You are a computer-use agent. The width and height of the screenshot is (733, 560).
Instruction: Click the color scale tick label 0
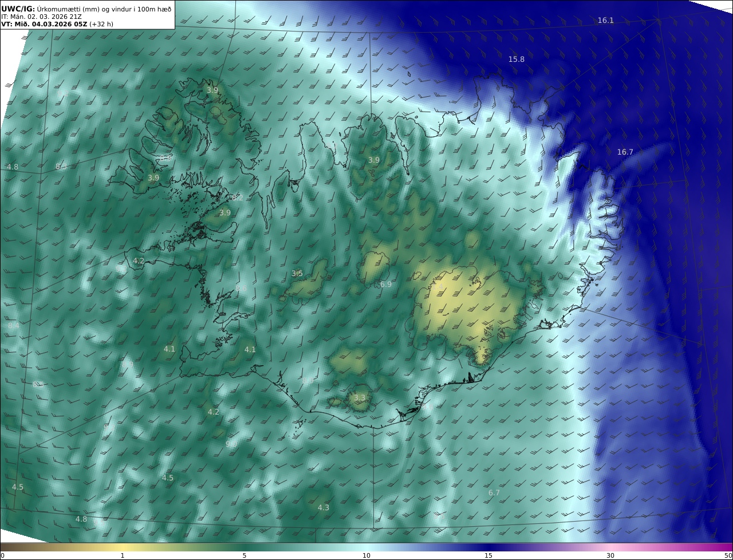coord(2,555)
